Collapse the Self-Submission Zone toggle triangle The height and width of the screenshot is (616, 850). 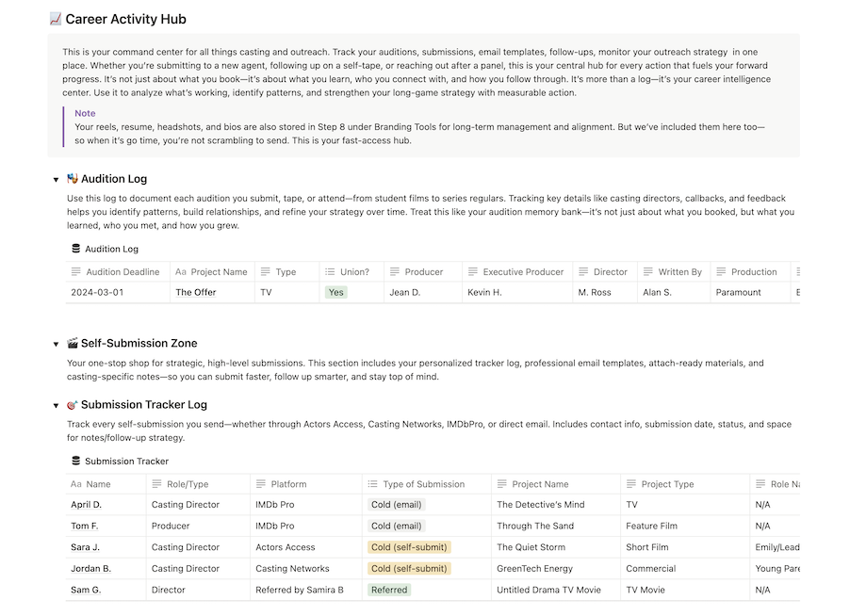(56, 344)
